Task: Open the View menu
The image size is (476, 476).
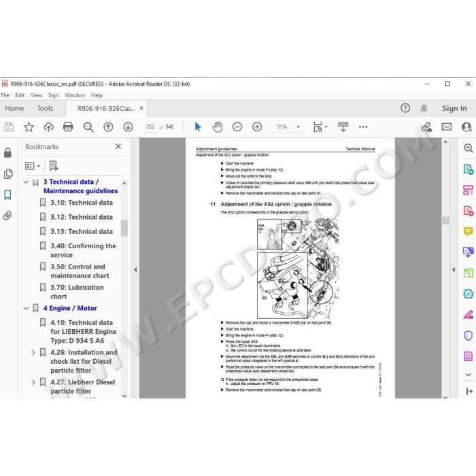Action: tap(36, 95)
